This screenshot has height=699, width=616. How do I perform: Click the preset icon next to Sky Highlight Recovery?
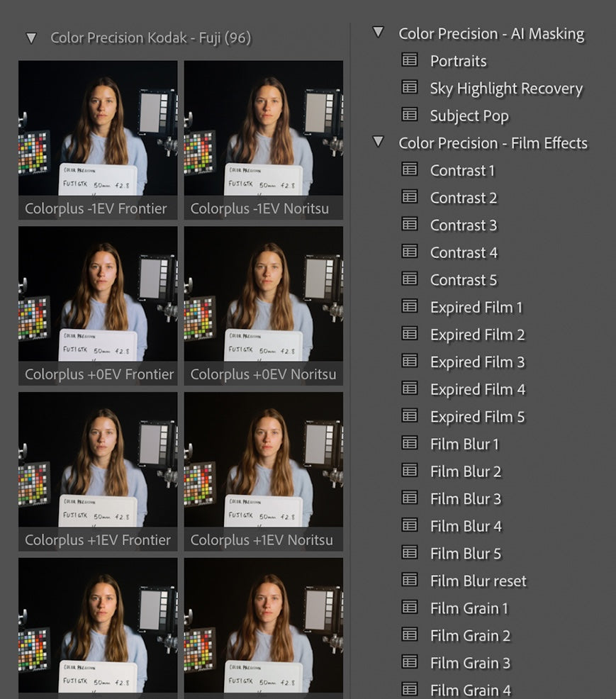[410, 88]
